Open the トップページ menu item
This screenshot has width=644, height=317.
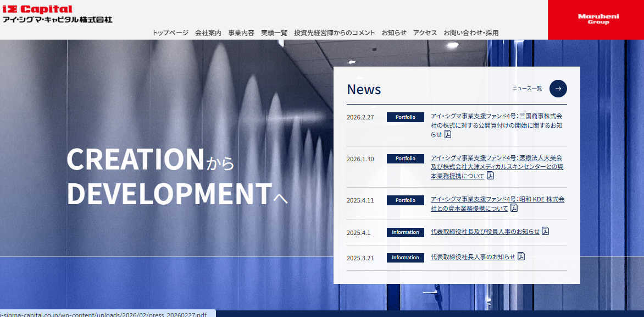[x=170, y=33]
